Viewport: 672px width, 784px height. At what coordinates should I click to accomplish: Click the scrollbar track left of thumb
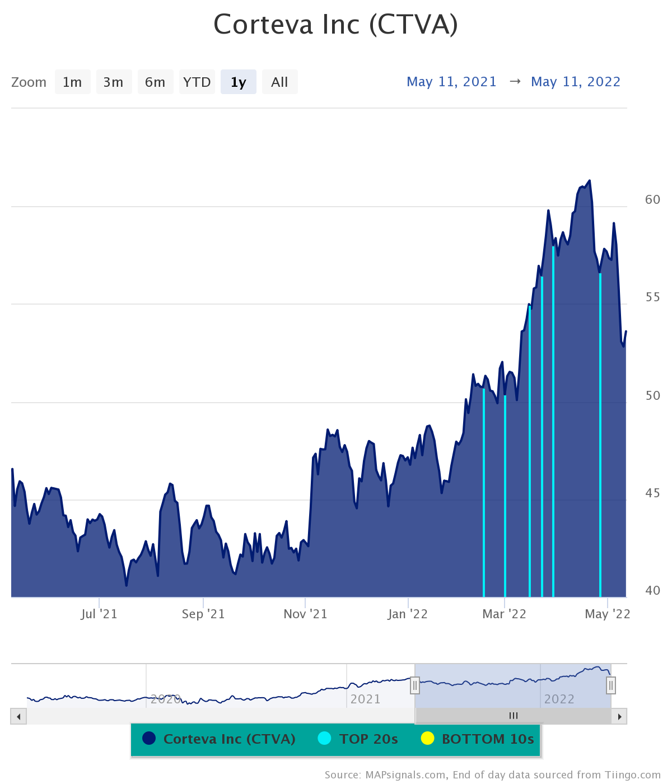point(221,716)
